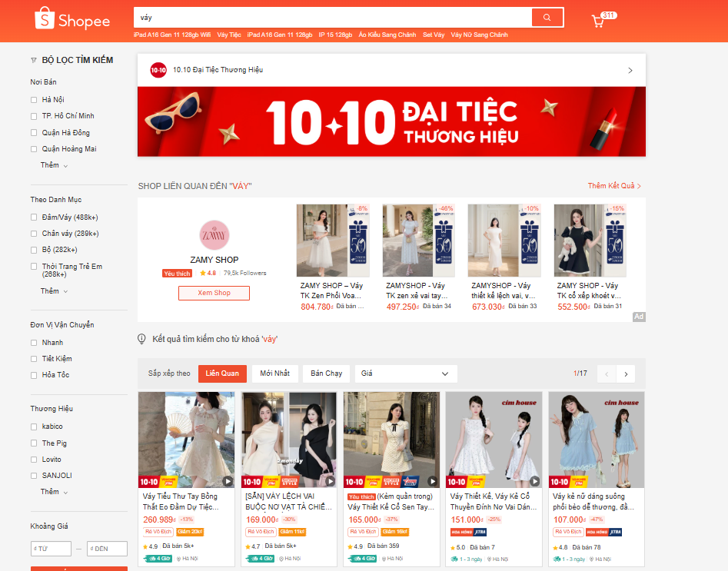Open the shopping cart icon
Viewport: 728px width, 571px height.
[x=598, y=21]
